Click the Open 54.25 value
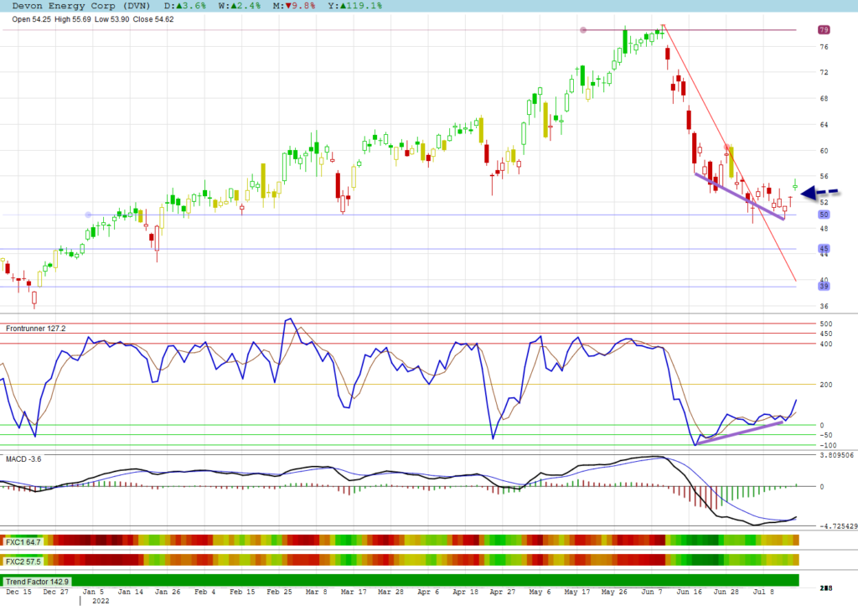The image size is (858, 616). click(x=31, y=19)
